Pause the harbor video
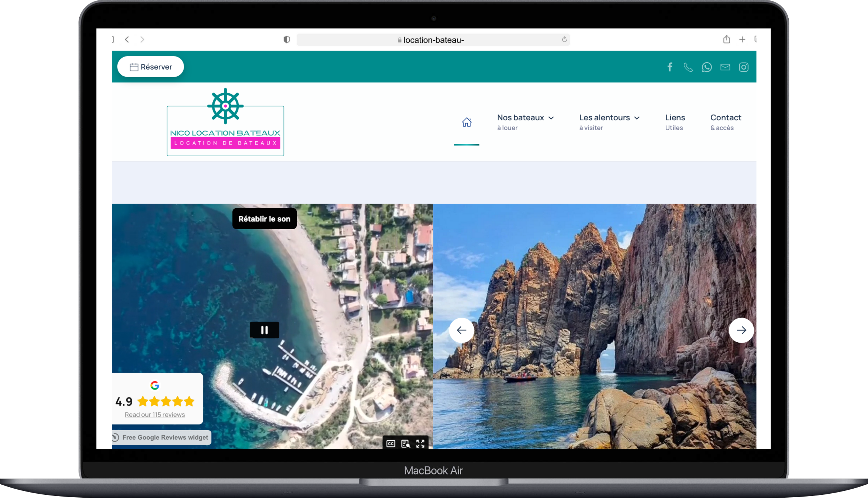868x498 pixels. click(264, 330)
